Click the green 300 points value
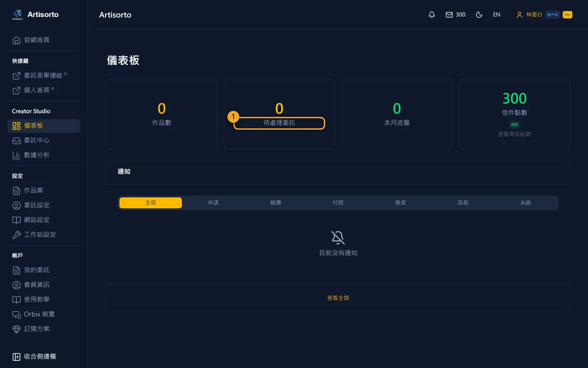This screenshot has width=588, height=368. coord(514,98)
